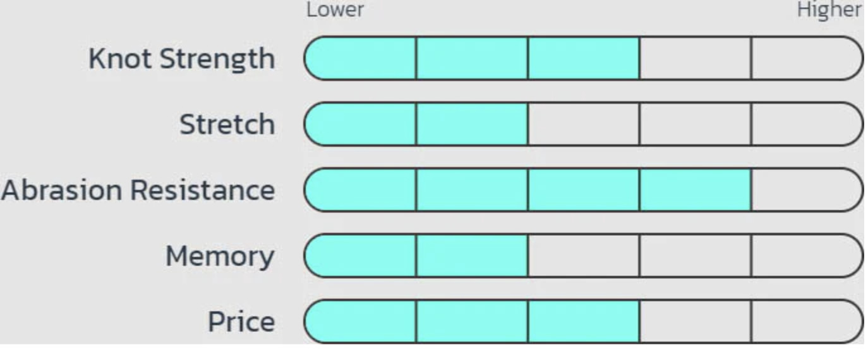Select the only empty Abrasion Resistance segment

(805, 190)
